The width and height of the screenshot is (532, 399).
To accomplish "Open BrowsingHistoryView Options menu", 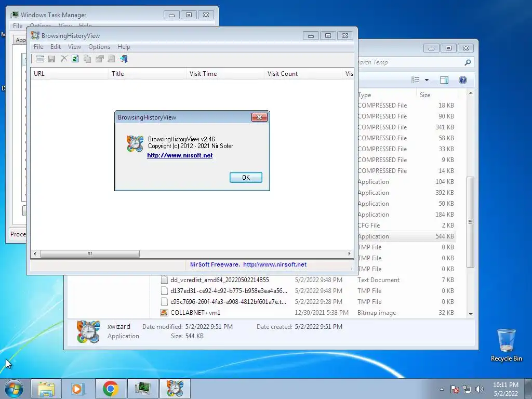I will [99, 46].
